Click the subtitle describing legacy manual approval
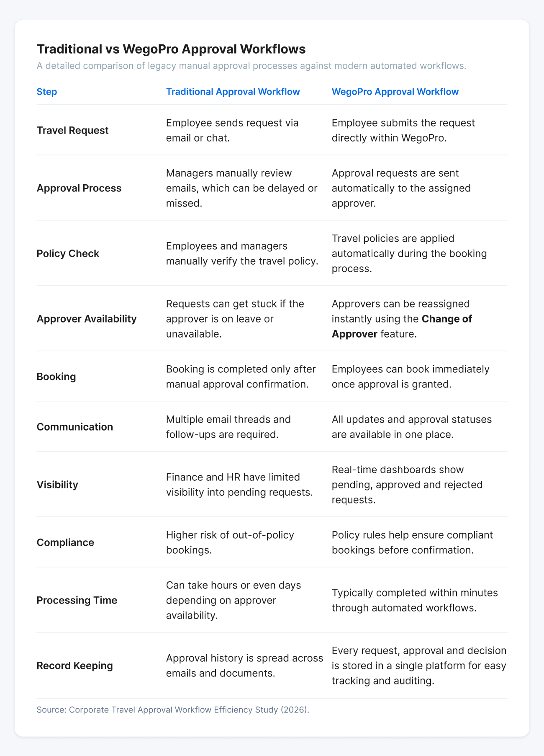544x756 pixels. 251,66
